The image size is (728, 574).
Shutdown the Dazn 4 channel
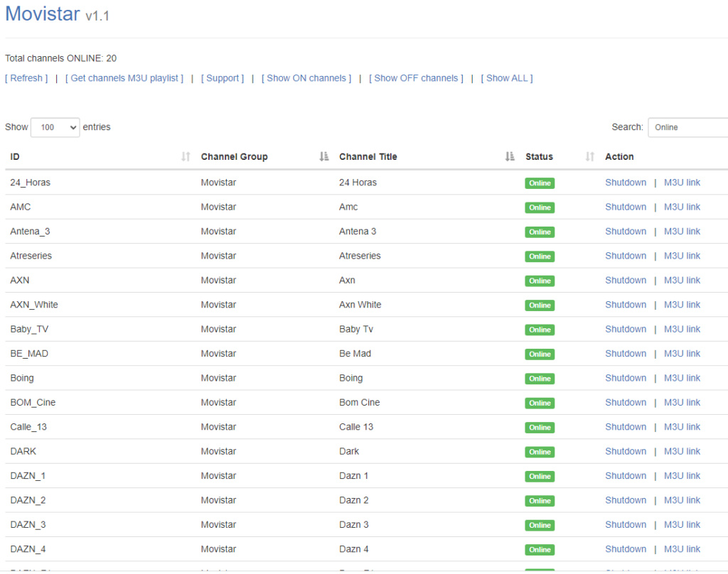click(626, 549)
